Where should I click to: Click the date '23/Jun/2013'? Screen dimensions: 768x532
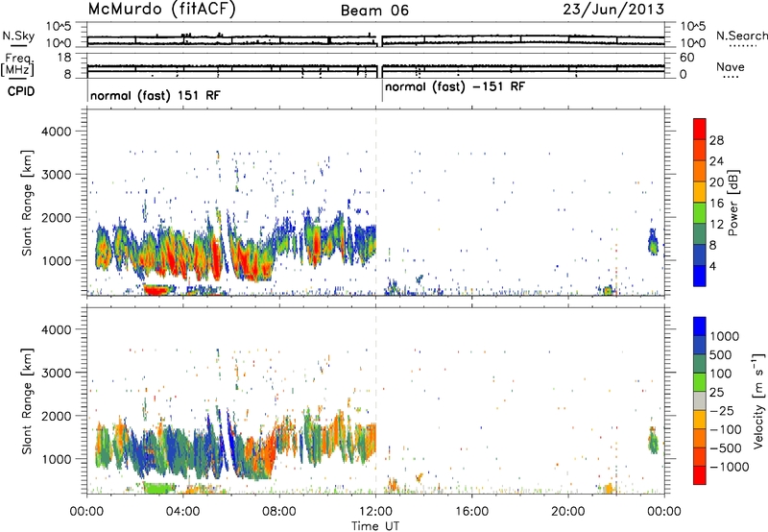click(613, 10)
